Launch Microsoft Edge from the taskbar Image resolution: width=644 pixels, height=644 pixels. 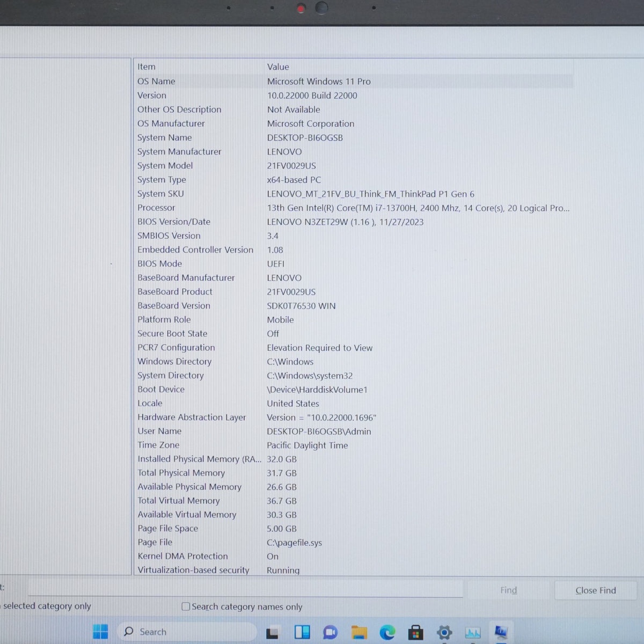(387, 632)
